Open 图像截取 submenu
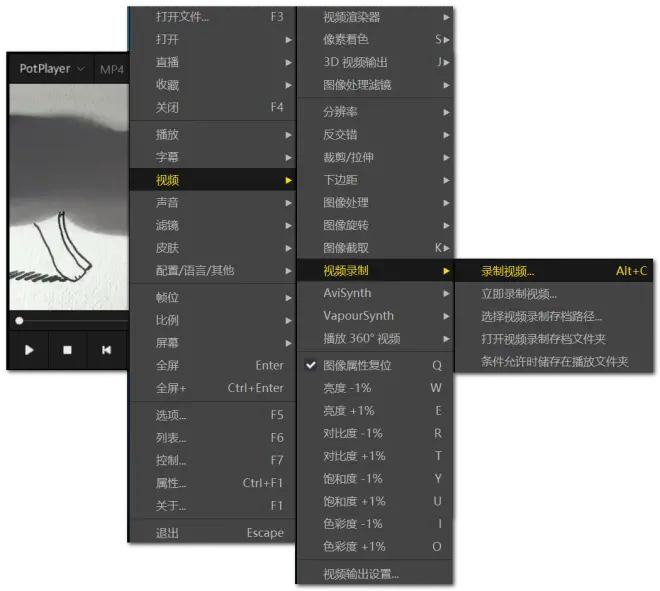This screenshot has width=660, height=591. pyautogui.click(x=375, y=248)
